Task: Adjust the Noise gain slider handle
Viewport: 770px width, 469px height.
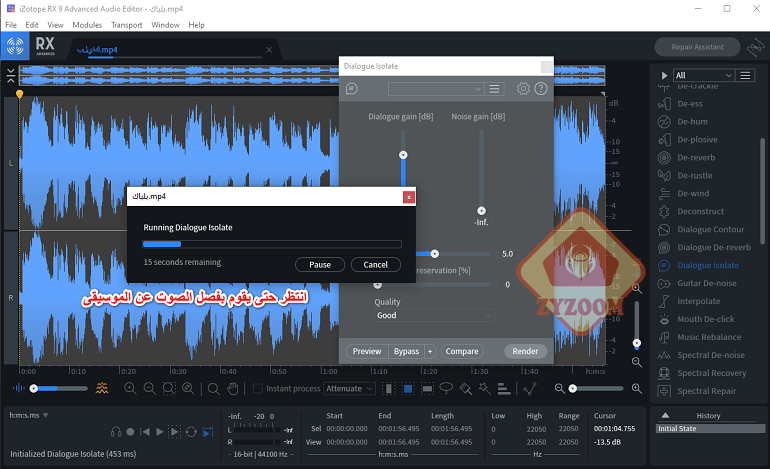Action: click(x=482, y=211)
